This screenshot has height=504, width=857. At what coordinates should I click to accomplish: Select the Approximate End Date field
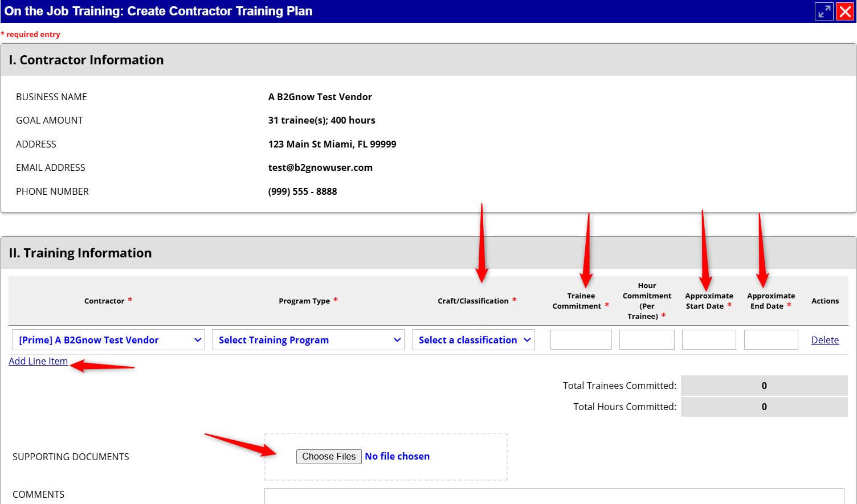point(771,340)
